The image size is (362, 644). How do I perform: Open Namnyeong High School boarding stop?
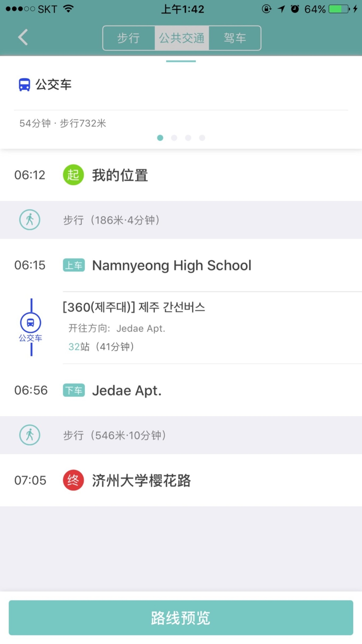[171, 265]
